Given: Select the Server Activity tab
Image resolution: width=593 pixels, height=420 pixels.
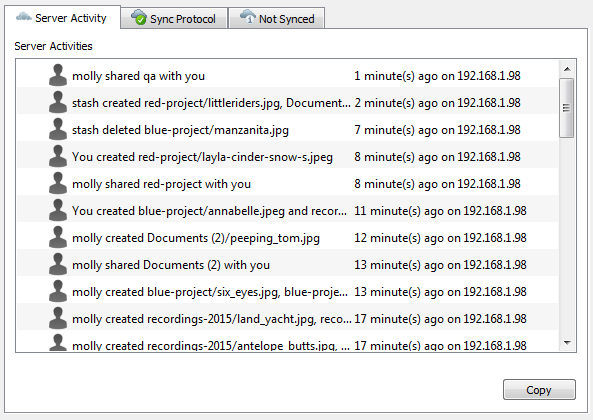Looking at the screenshot, I should 62,17.
